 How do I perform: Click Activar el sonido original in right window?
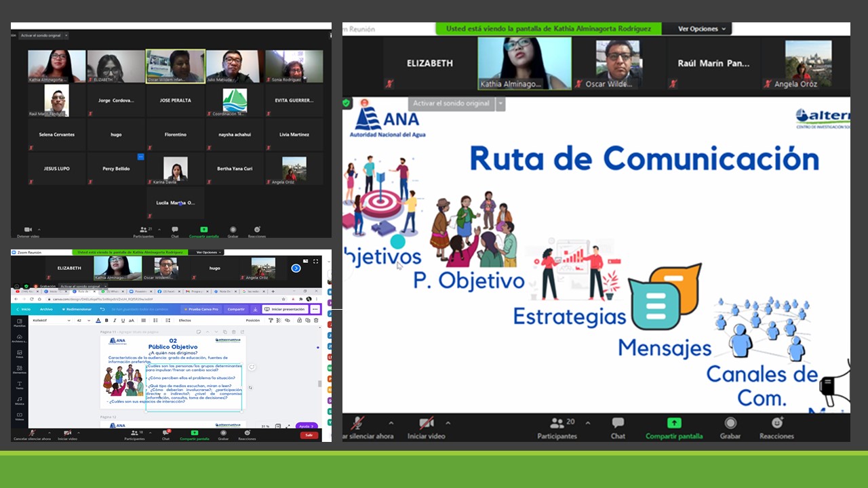(451, 104)
